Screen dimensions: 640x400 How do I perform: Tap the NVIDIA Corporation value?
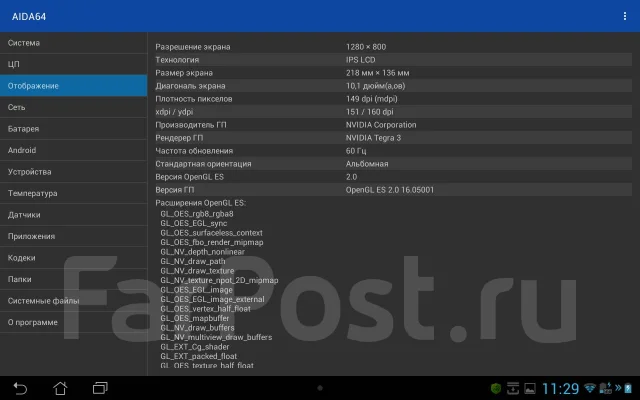coord(381,125)
